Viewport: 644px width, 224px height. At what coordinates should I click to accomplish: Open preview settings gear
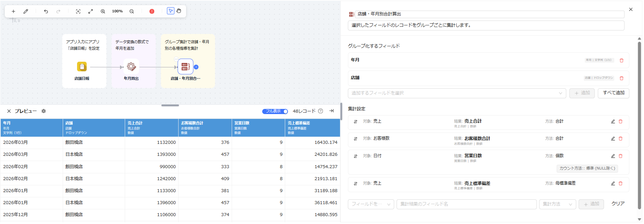tap(44, 111)
